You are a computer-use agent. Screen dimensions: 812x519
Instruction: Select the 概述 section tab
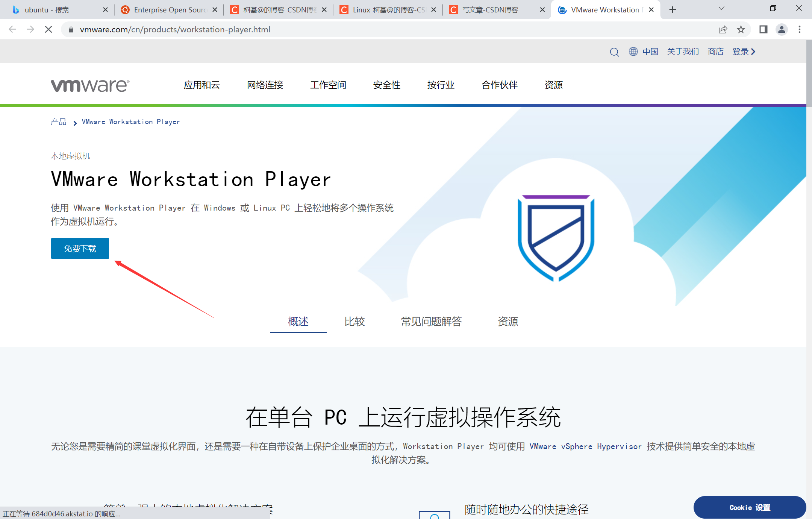(298, 322)
